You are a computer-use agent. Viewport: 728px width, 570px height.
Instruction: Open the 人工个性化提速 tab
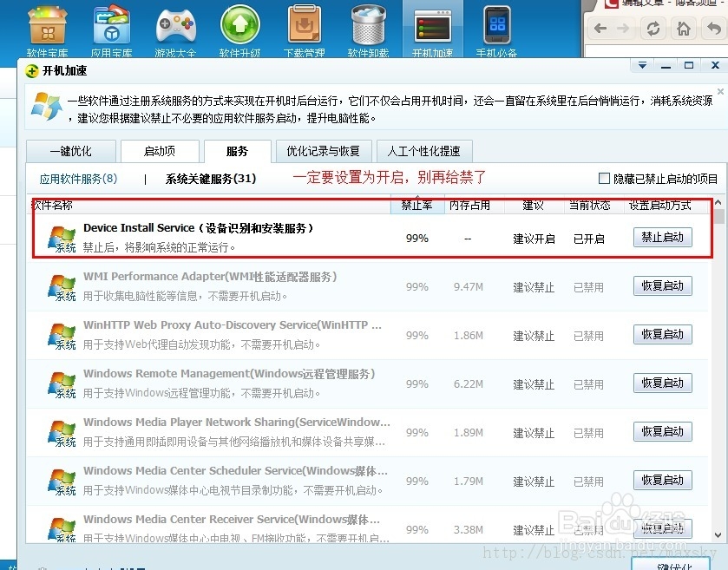[424, 151]
